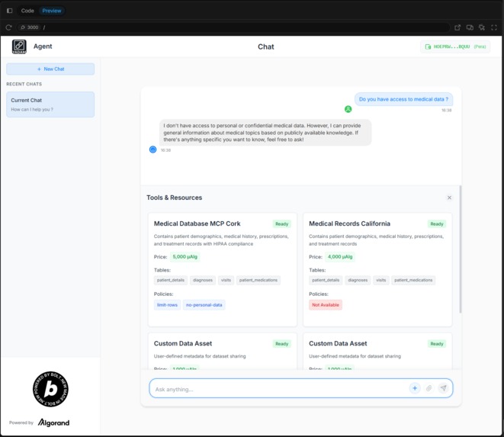Image resolution: width=504 pixels, height=437 pixels.
Task: Click diagnoses table in MCP Cork card
Action: click(x=203, y=280)
